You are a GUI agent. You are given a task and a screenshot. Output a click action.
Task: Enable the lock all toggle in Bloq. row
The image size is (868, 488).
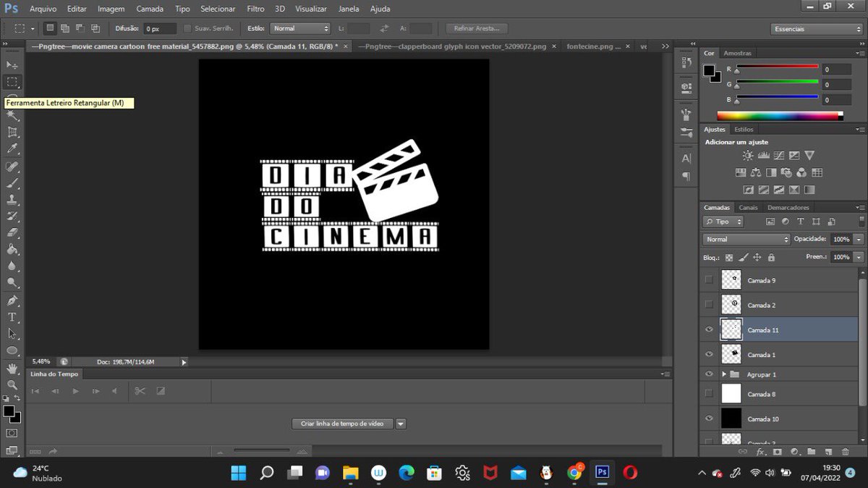tap(771, 257)
